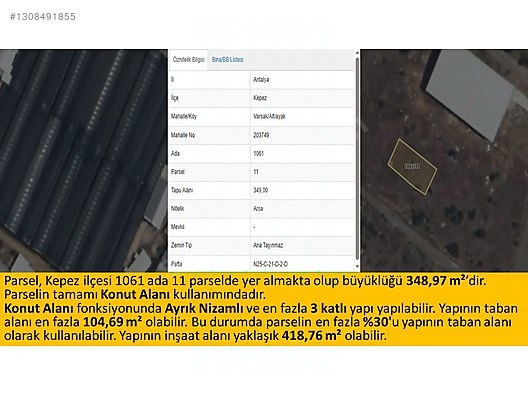Click the Zemin Tip row label
This screenshot has width=528, height=396.
click(181, 245)
